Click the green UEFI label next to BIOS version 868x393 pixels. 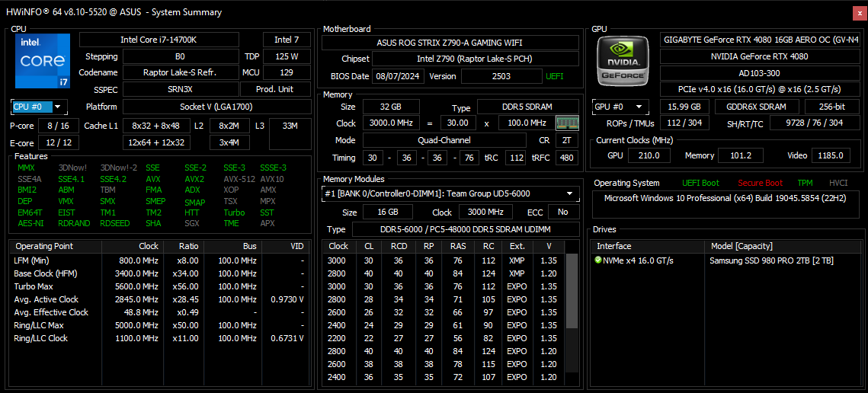tap(555, 76)
